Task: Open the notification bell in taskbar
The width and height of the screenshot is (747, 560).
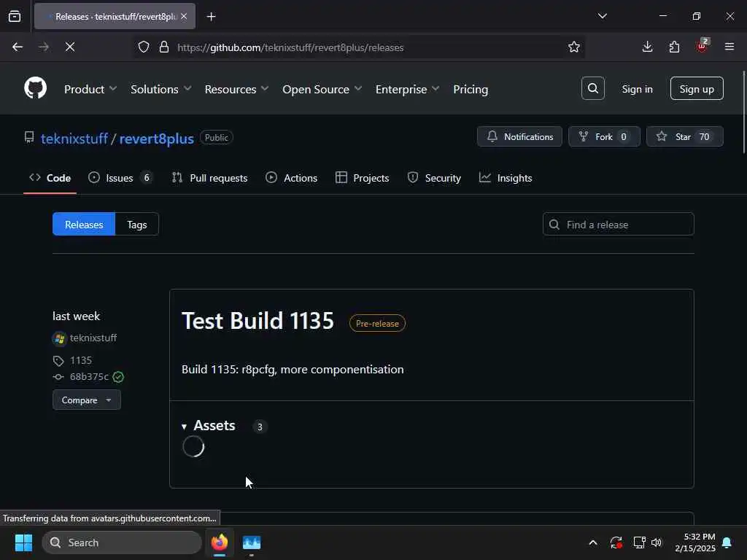Action: click(x=727, y=542)
